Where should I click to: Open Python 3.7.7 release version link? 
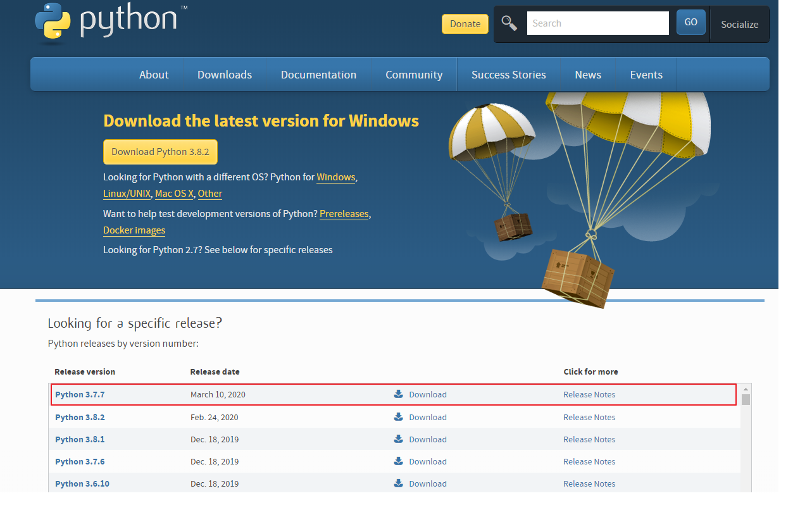pyautogui.click(x=80, y=394)
